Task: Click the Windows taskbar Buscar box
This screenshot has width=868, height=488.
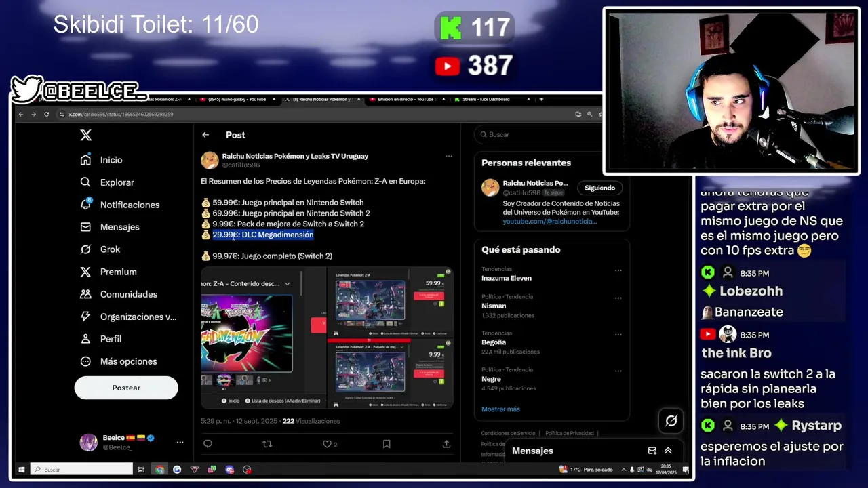Action: point(81,469)
